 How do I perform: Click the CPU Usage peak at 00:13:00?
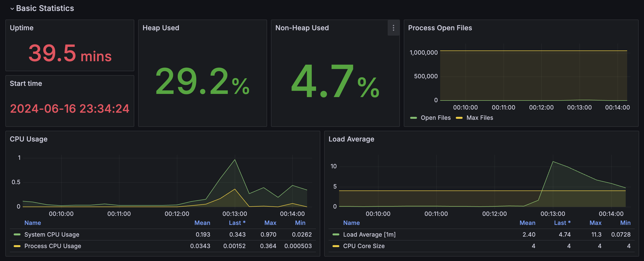point(235,160)
